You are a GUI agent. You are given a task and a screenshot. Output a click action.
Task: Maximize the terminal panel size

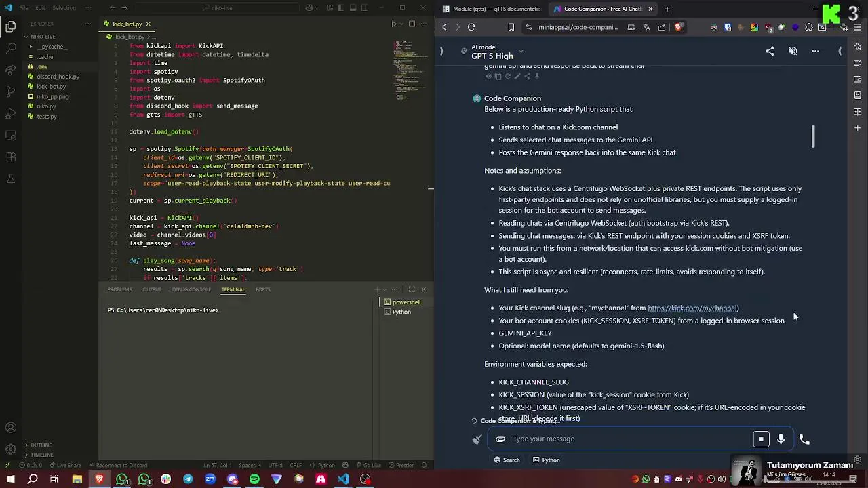coord(412,289)
